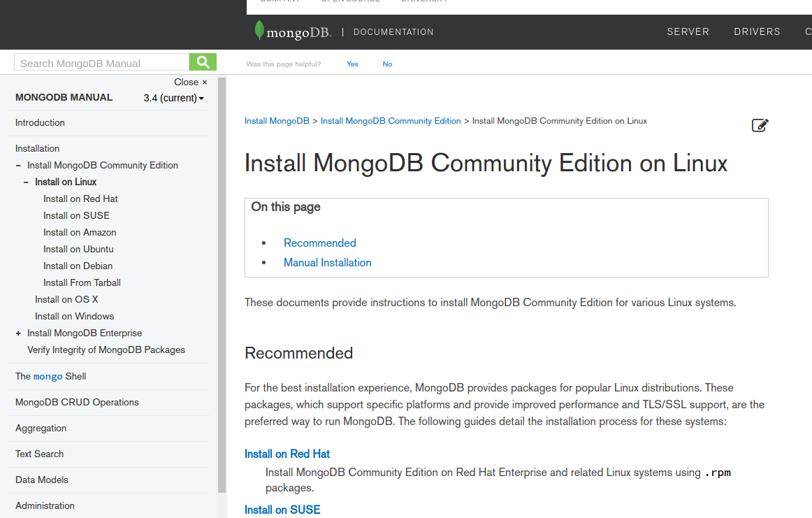Expand Install MongoDB Enterprise plus toggle
Image resolution: width=812 pixels, height=518 pixels.
[18, 333]
